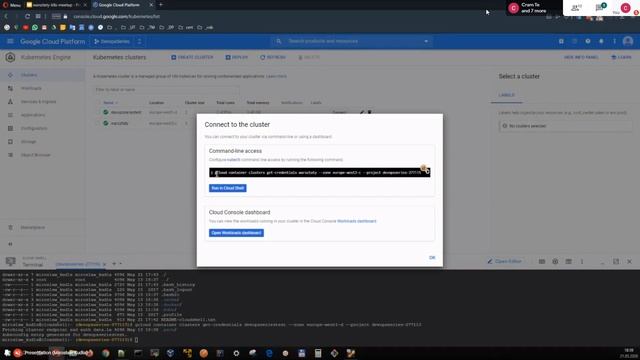Click the first cluster name in the list
Image resolution: width=640 pixels, height=360 pixels.
126,112
